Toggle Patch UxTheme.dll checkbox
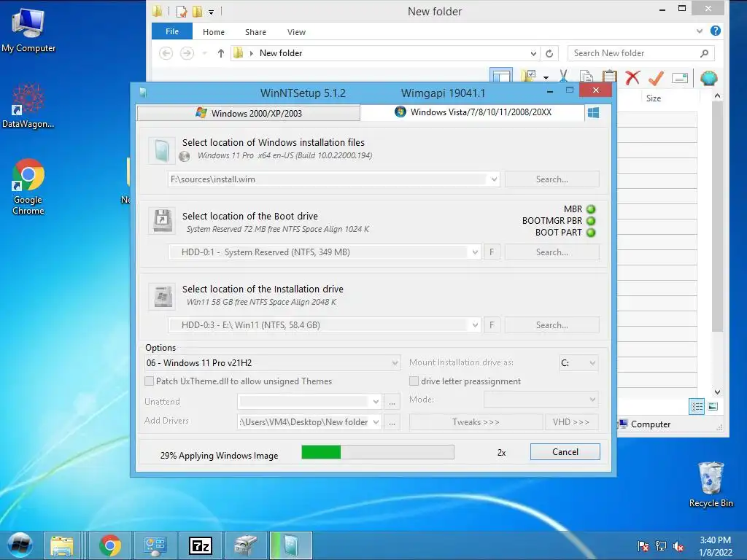Viewport: 747px width, 560px height. tap(149, 381)
